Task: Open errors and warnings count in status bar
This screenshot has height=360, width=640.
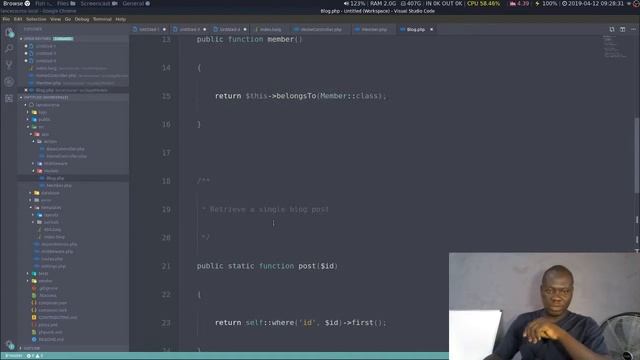Action: (x=35, y=356)
